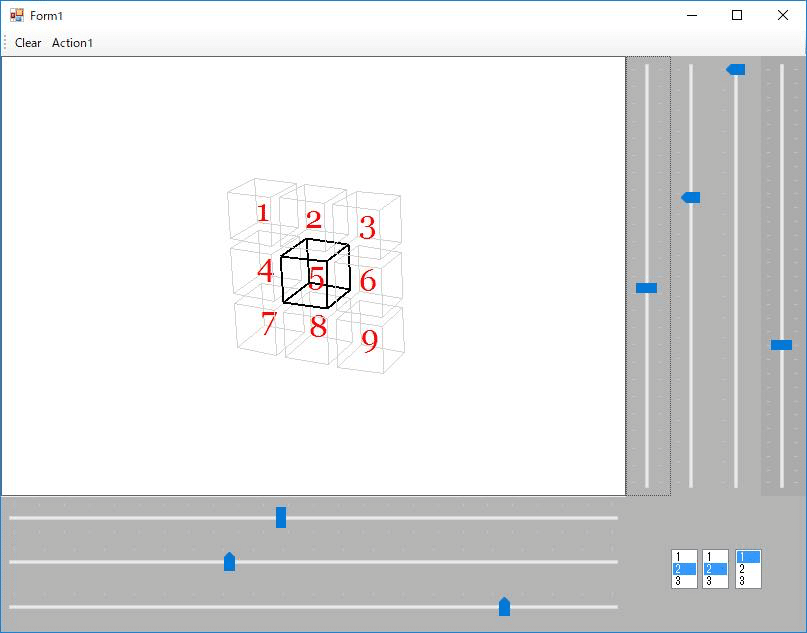Select item 1 in the second list box
The height and width of the screenshot is (633, 807).
click(715, 557)
